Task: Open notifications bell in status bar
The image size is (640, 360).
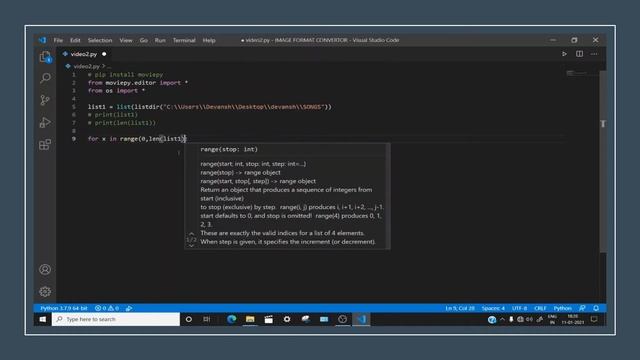Action: 596,308
